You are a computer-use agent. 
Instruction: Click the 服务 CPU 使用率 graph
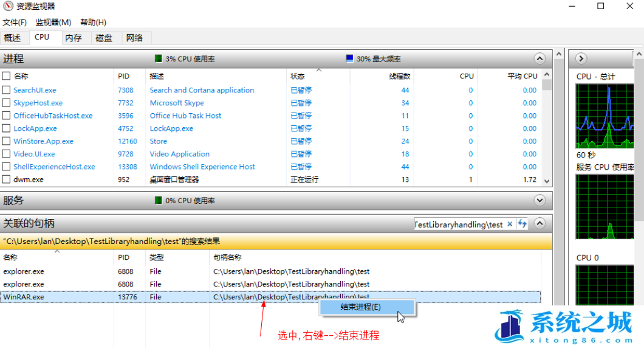[x=605, y=206]
